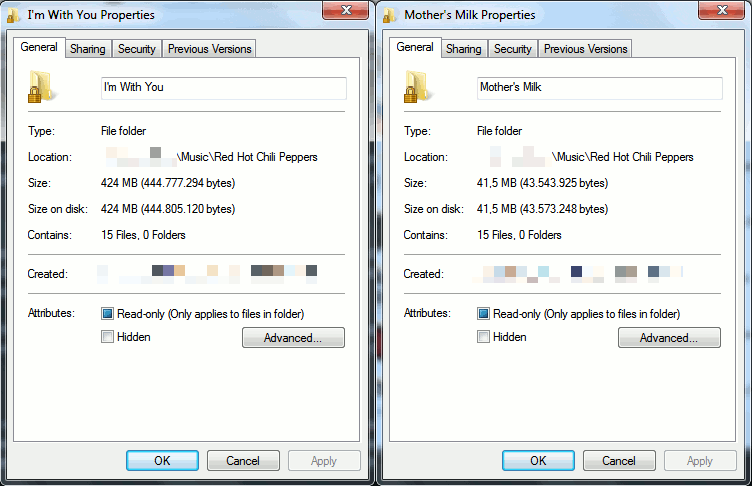Image resolution: width=752 pixels, height=486 pixels.
Task: Click the title bar folder icon of I'm With You Properties
Action: 13,15
